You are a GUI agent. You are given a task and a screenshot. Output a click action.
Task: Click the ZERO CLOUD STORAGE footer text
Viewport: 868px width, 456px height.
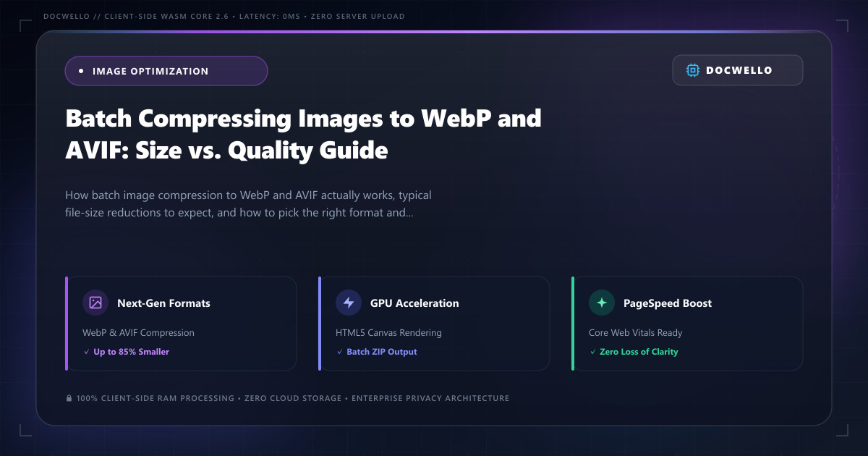[293, 398]
